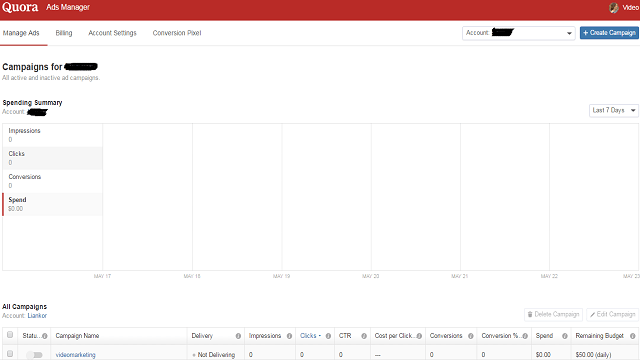Click info icon next to Impressions column
This screenshot has width=640, height=360.
pos(289,336)
